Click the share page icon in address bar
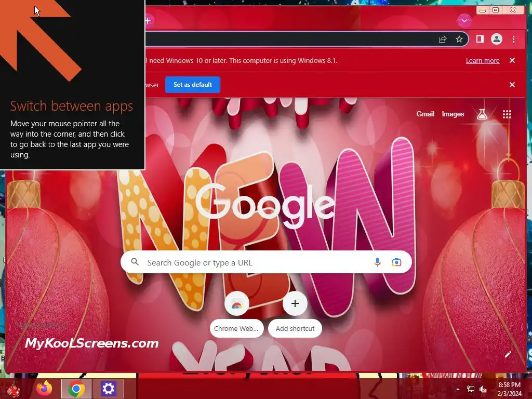 (x=443, y=39)
